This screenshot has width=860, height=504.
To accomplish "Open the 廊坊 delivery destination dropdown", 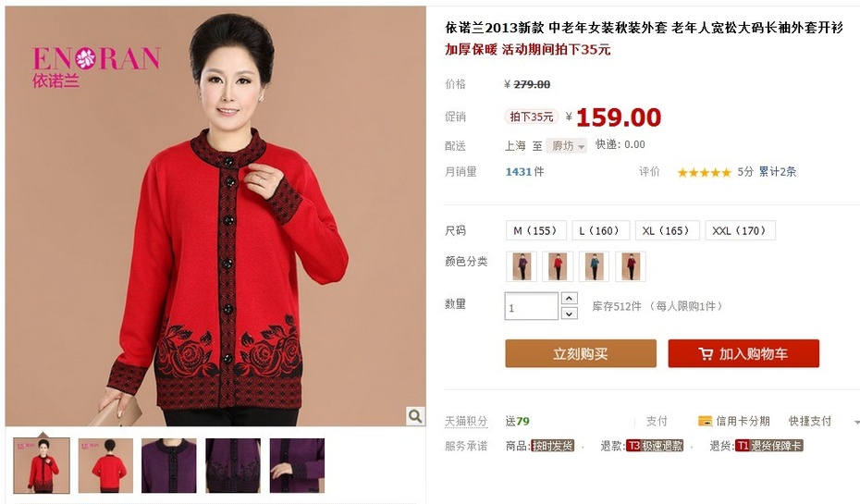I will click(567, 146).
